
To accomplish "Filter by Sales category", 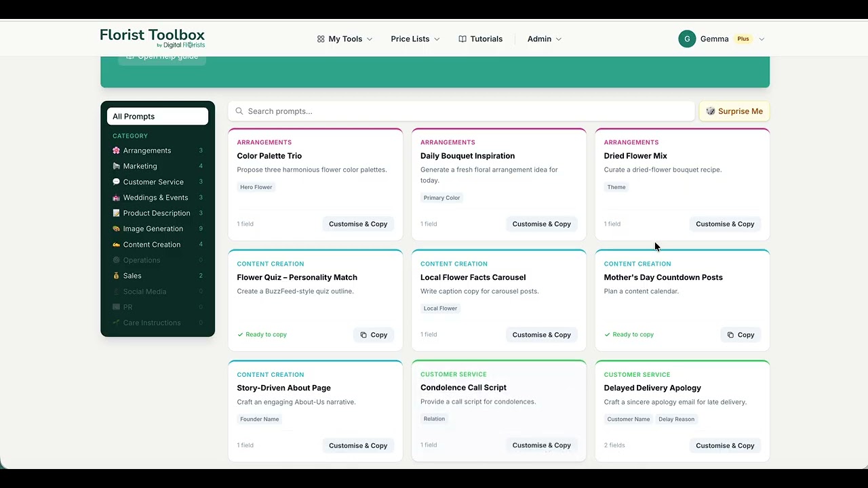I will (x=157, y=276).
